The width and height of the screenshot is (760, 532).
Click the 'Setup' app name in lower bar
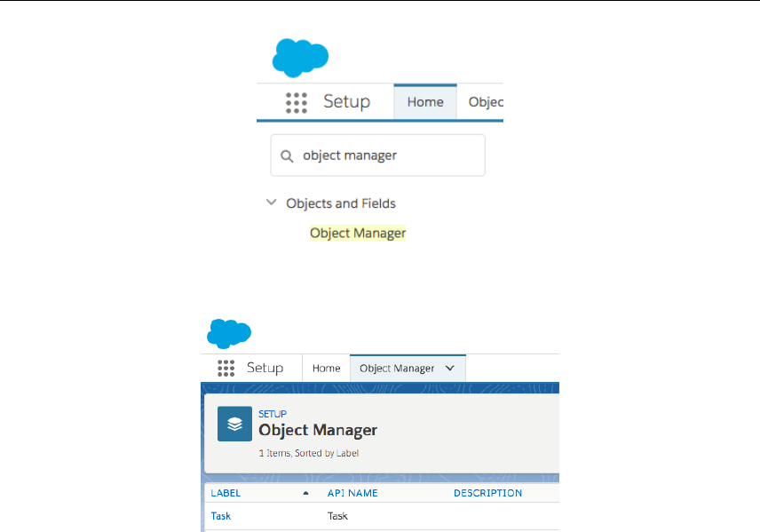click(265, 368)
